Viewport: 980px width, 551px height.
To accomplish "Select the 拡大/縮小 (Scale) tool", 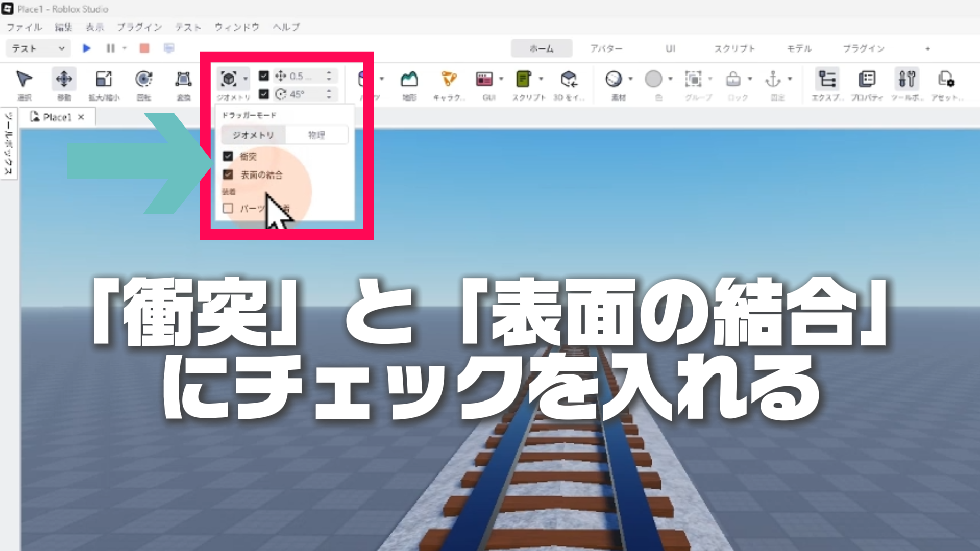I will 104,80.
